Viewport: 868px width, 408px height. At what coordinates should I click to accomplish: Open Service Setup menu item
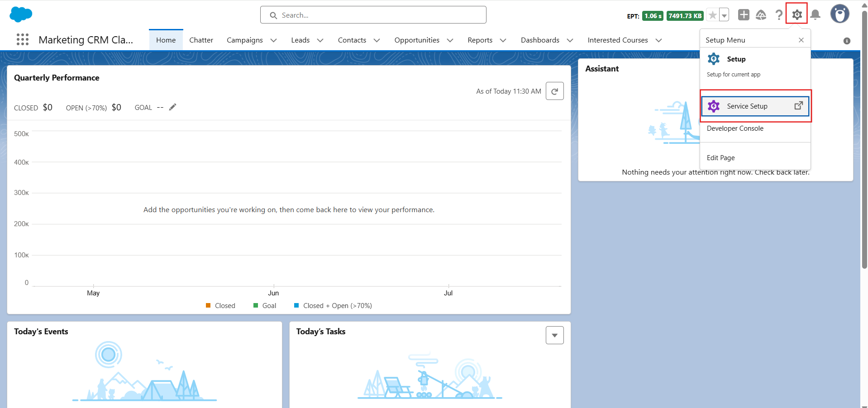tap(755, 106)
